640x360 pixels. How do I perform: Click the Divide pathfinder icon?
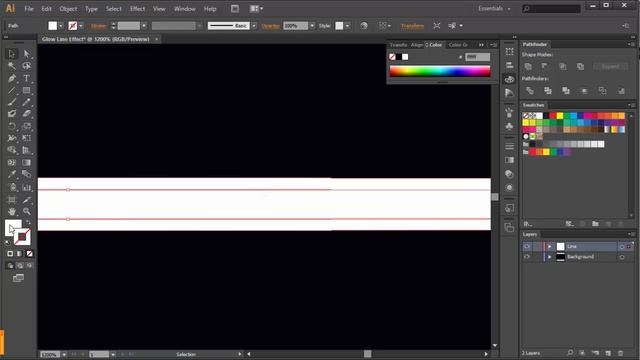pos(530,91)
